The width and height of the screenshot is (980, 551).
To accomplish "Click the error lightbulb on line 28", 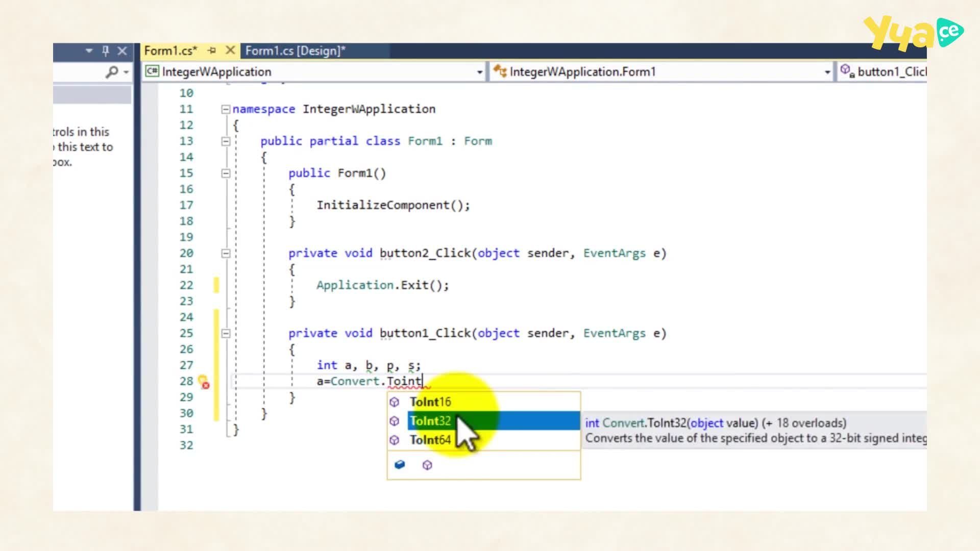I will [204, 382].
